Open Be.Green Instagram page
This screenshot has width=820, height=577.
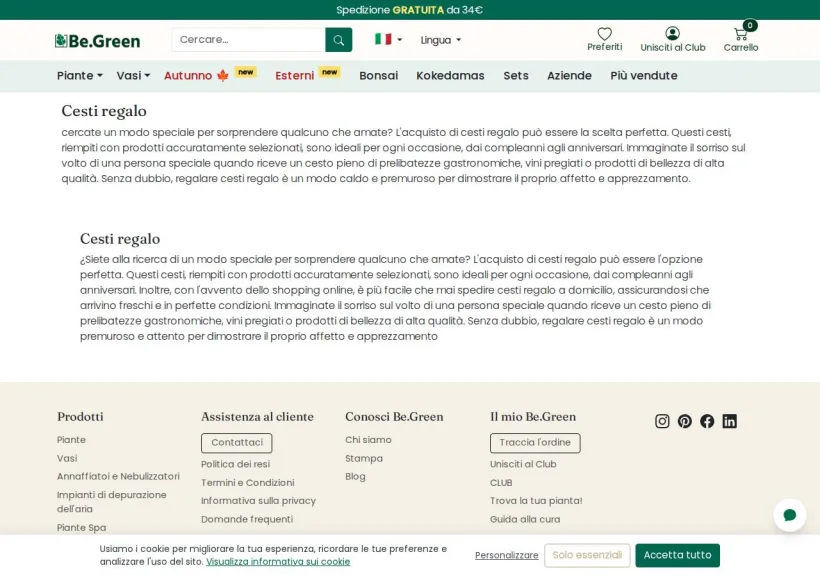[662, 421]
